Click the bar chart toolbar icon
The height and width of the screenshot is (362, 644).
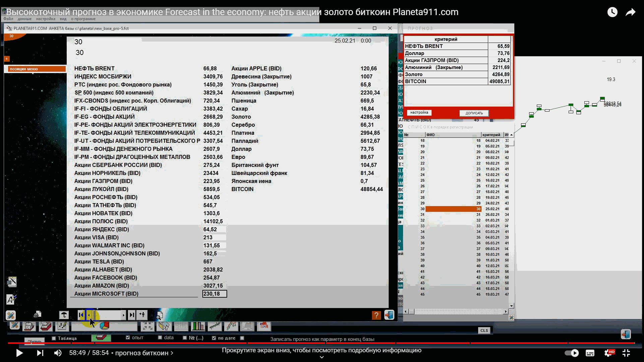pyautogui.click(x=198, y=326)
